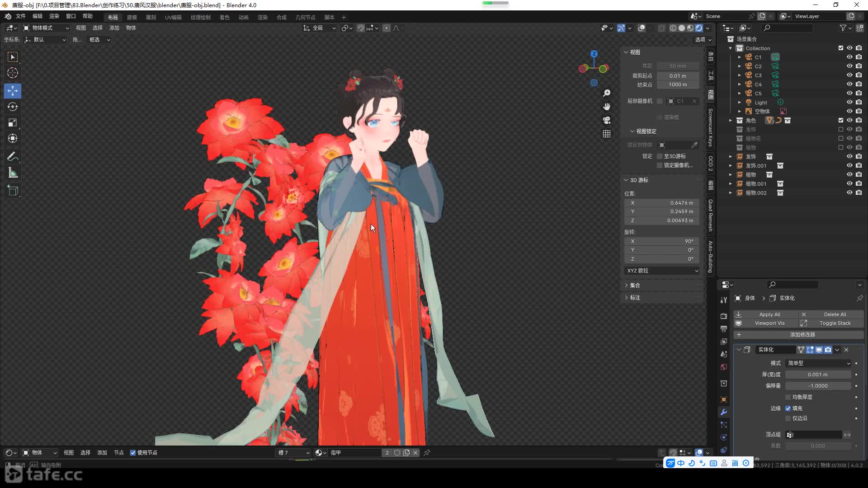Screen dimensions: 868x488
Task: Open the Object properties tab
Action: tap(724, 399)
